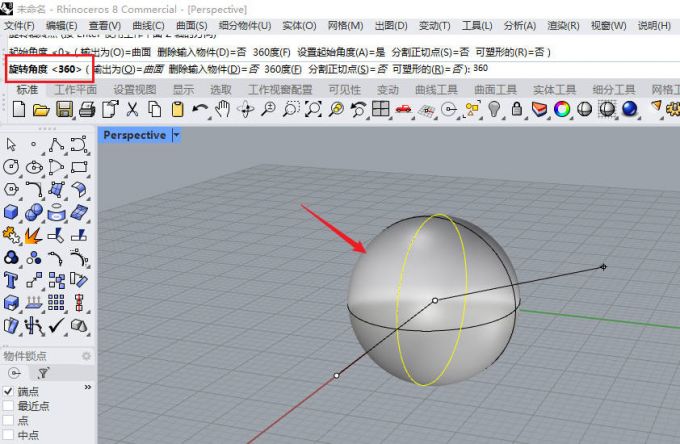The height and width of the screenshot is (444, 680).
Task: Switch to the 工作平面 toolbar tab
Action: [75, 90]
